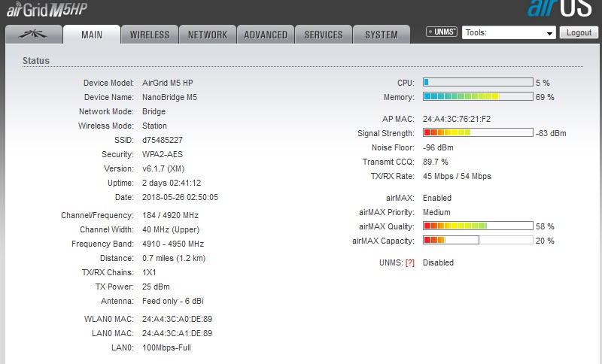Click antenna value Feed only - 6 dBi
This screenshot has width=602, height=364.
click(173, 301)
